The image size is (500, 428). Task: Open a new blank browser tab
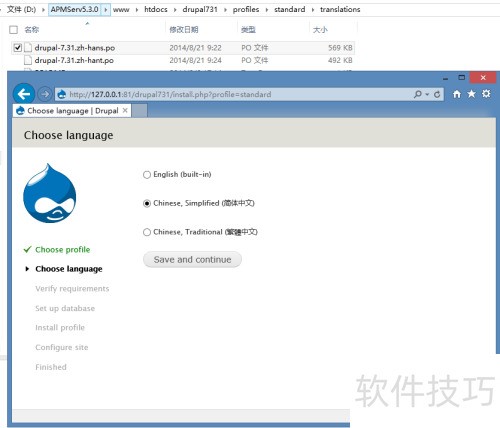pos(140,111)
